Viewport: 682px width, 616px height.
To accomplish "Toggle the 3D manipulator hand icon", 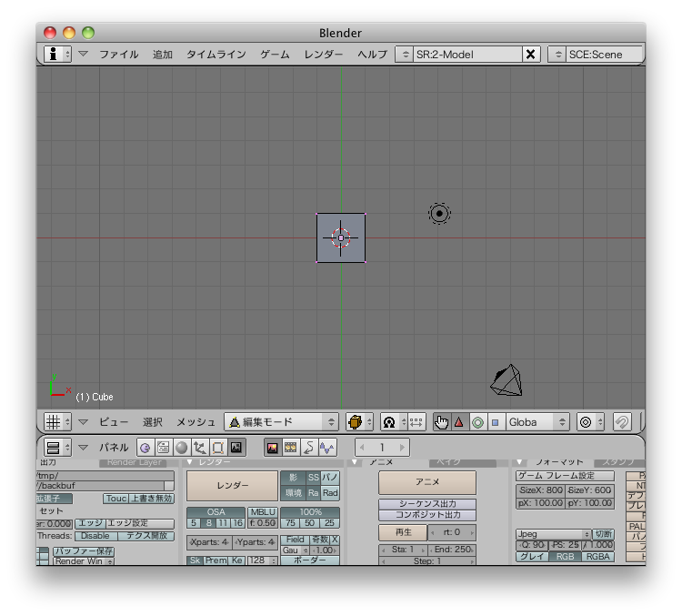I will click(x=441, y=422).
